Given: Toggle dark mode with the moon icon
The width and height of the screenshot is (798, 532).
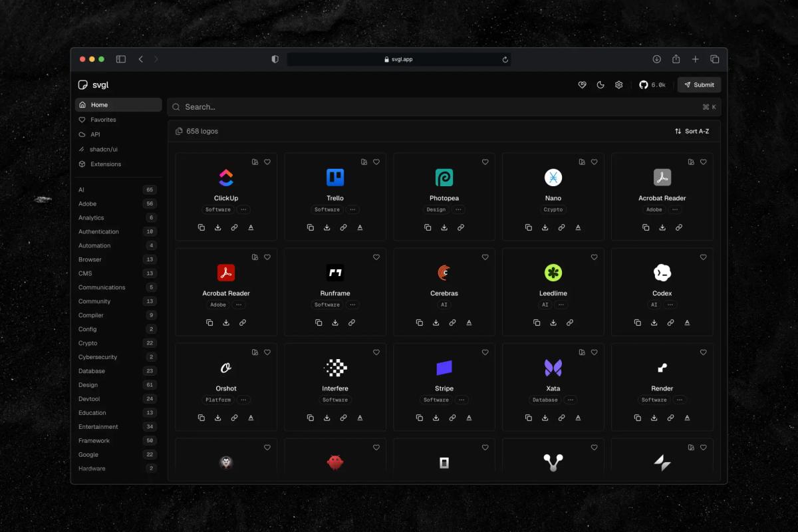Looking at the screenshot, I should [600, 84].
